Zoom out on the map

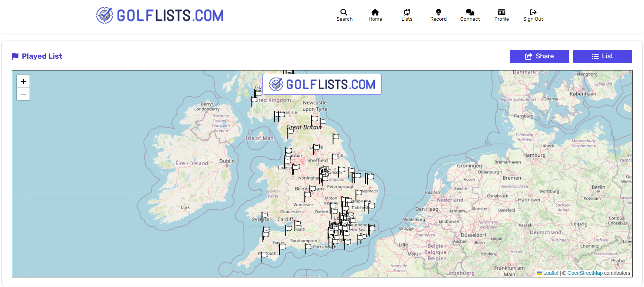23,94
